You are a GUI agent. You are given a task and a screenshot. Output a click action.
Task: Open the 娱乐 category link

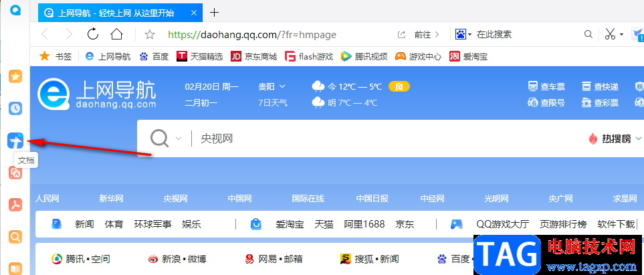tap(191, 224)
